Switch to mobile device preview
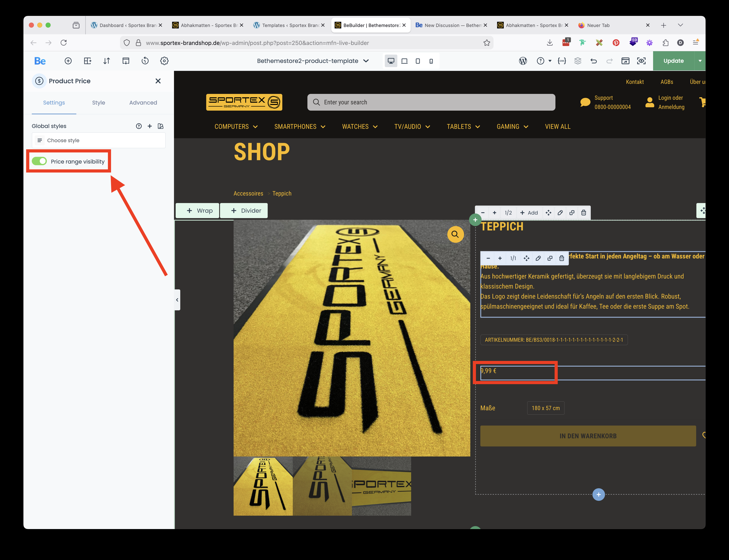 [431, 61]
